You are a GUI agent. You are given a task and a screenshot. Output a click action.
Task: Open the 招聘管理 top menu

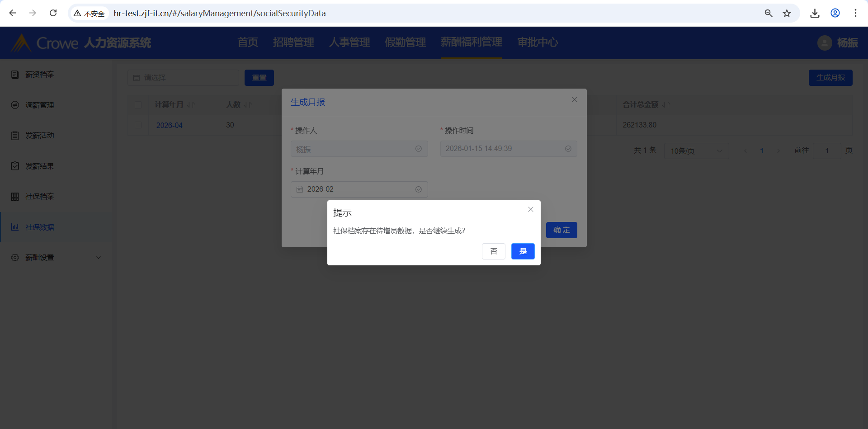293,42
